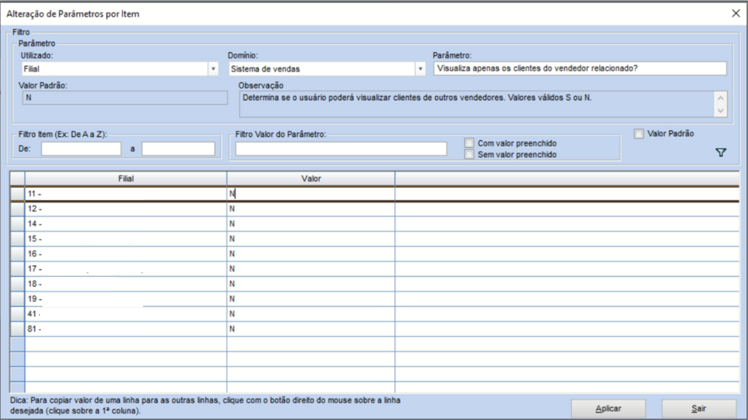Select the row for Filial 81
This screenshot has width=748, height=420.
(x=125, y=329)
